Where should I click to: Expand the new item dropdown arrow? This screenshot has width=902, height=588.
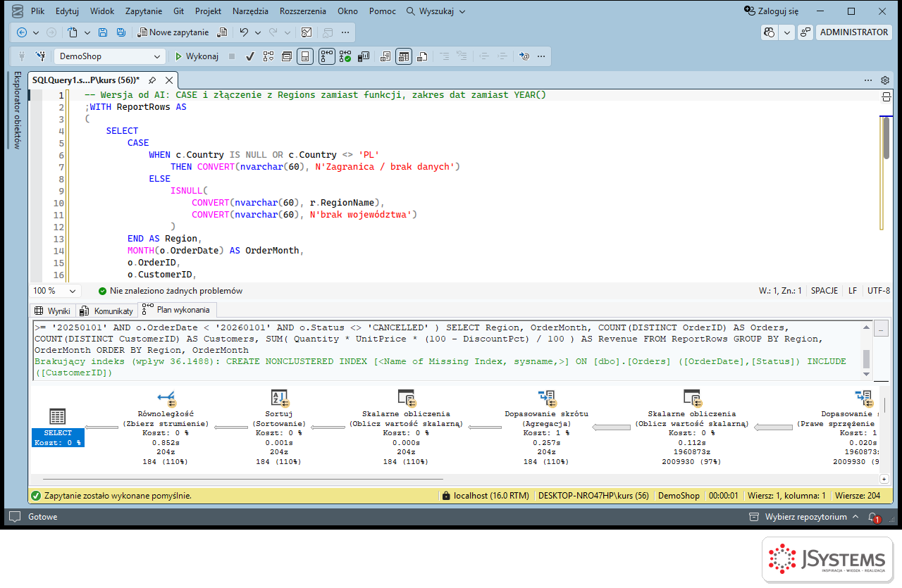(x=87, y=32)
